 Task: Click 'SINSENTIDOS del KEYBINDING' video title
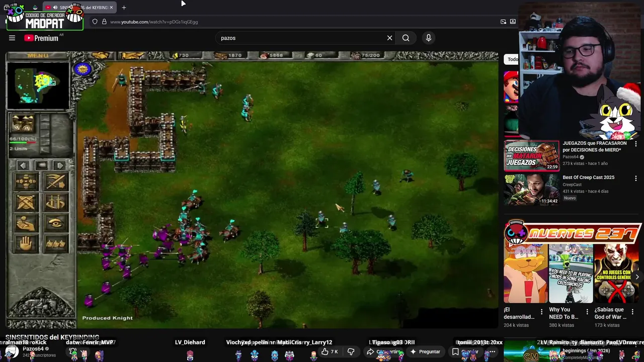(52, 337)
